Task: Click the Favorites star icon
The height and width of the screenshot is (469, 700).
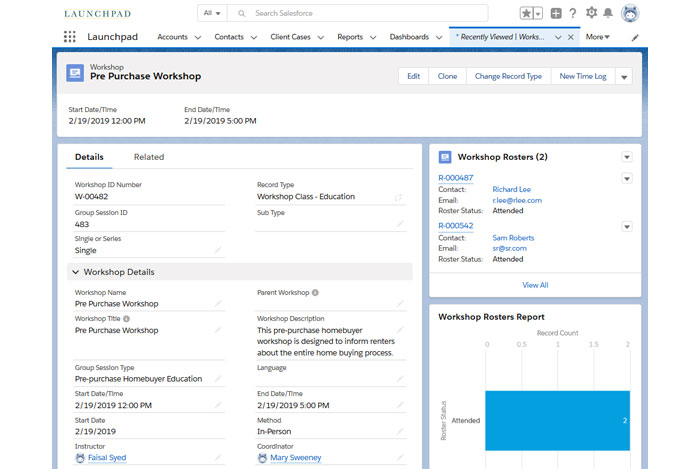Action: 526,13
